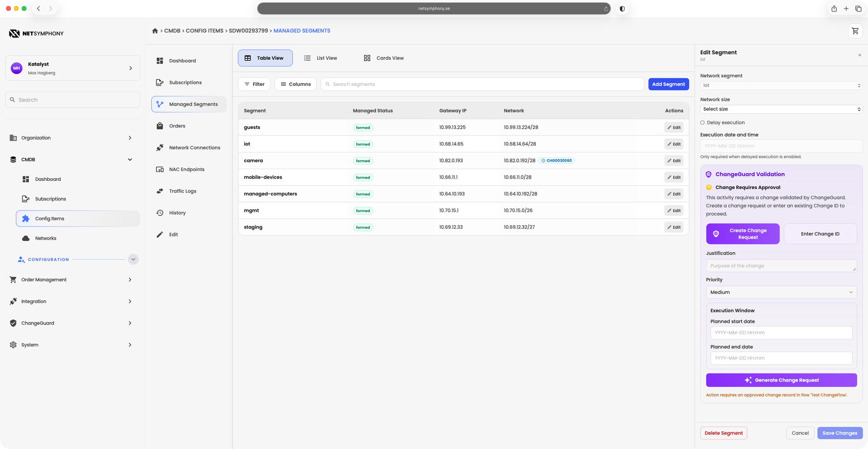This screenshot has height=449, width=868.
Task: Open History page
Action: pyautogui.click(x=189, y=213)
